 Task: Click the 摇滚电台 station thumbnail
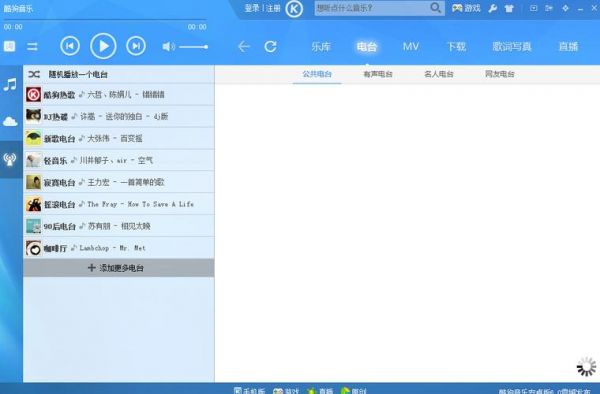coord(33,204)
